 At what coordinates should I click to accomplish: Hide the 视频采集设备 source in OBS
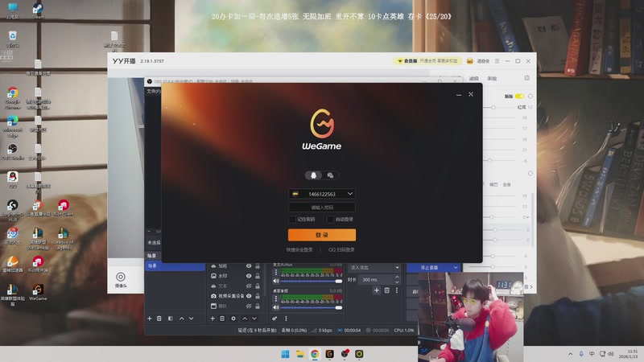click(x=249, y=296)
